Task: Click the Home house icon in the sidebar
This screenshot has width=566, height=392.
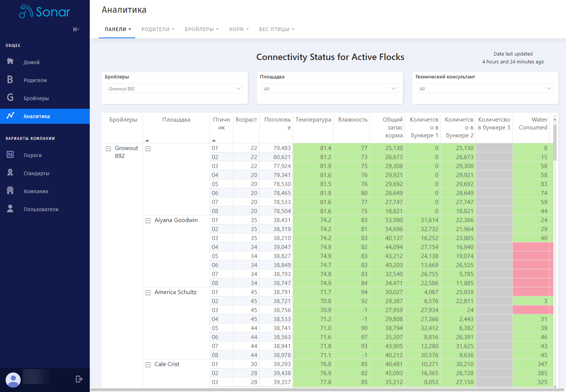Action: coord(10,61)
